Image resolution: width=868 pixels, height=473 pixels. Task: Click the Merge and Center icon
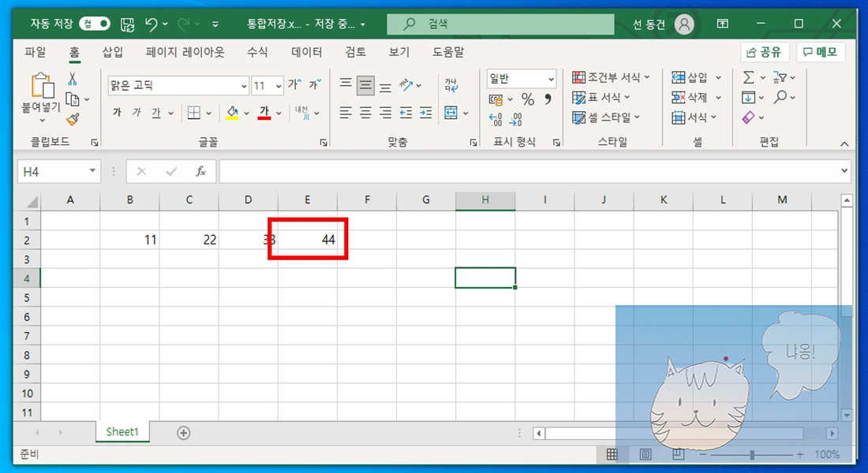tap(451, 113)
